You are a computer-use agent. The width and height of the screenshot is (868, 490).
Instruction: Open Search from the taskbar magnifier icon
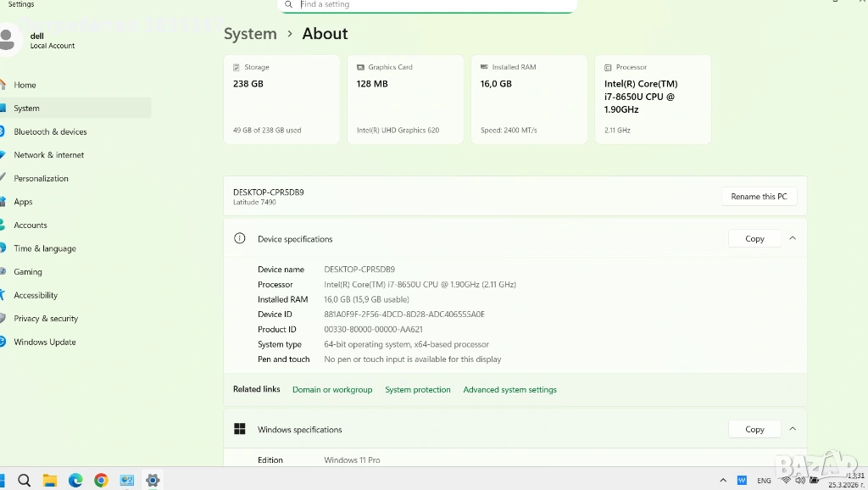(x=24, y=480)
